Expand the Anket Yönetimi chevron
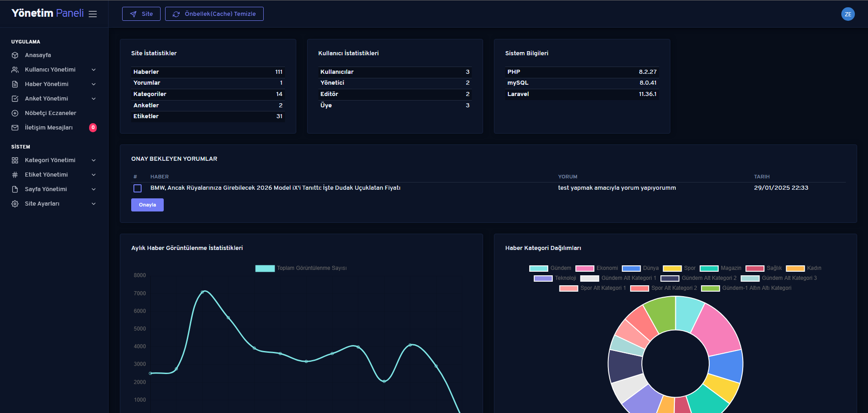 click(94, 99)
